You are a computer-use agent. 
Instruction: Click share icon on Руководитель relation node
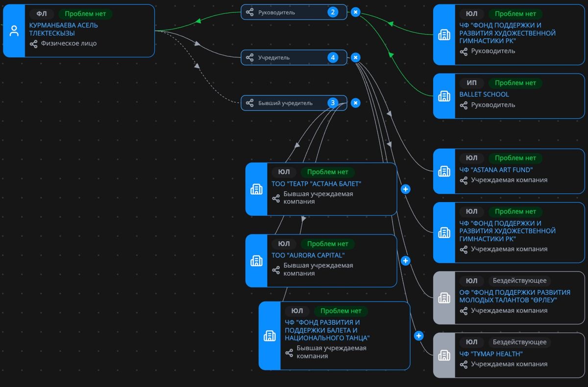point(250,12)
